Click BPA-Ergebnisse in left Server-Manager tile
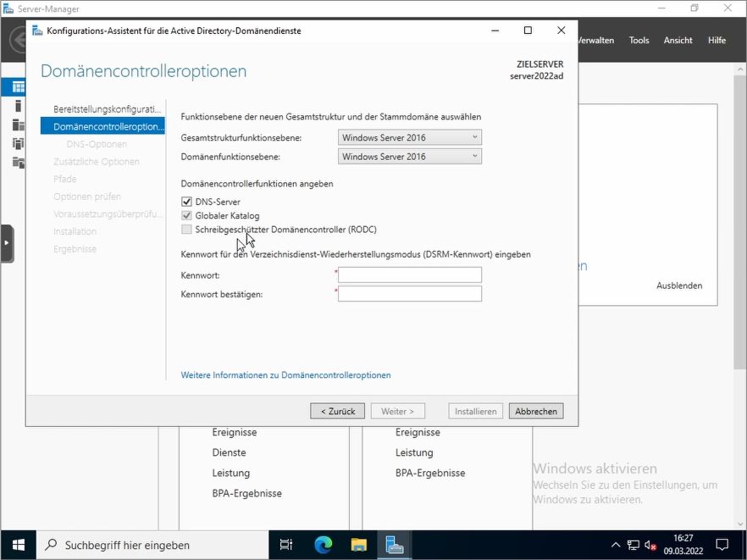The width and height of the screenshot is (747, 560). click(246, 493)
